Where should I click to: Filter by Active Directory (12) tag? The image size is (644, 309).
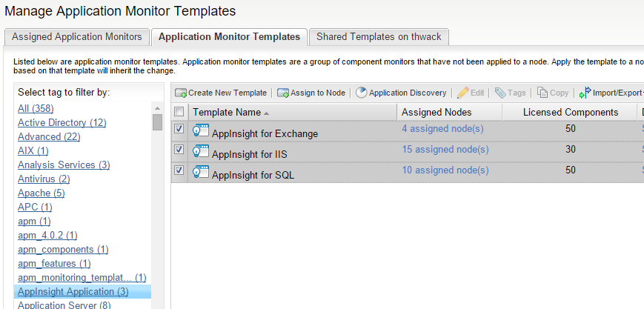62,122
